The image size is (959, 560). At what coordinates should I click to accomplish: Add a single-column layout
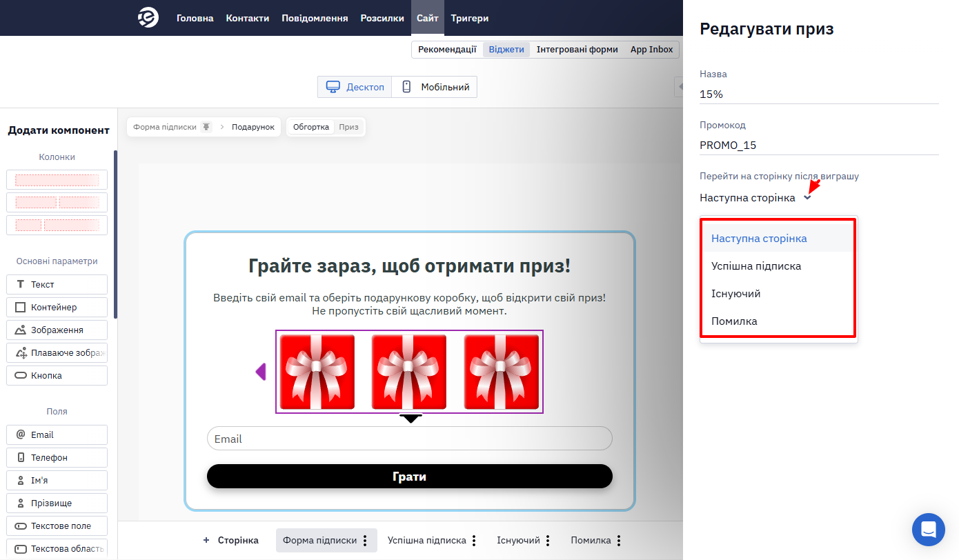(57, 180)
